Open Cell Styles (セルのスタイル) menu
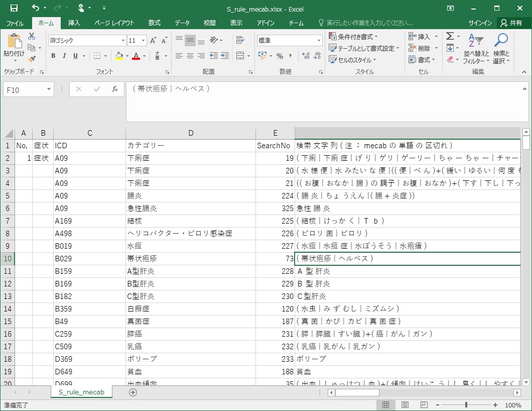 tap(352, 60)
